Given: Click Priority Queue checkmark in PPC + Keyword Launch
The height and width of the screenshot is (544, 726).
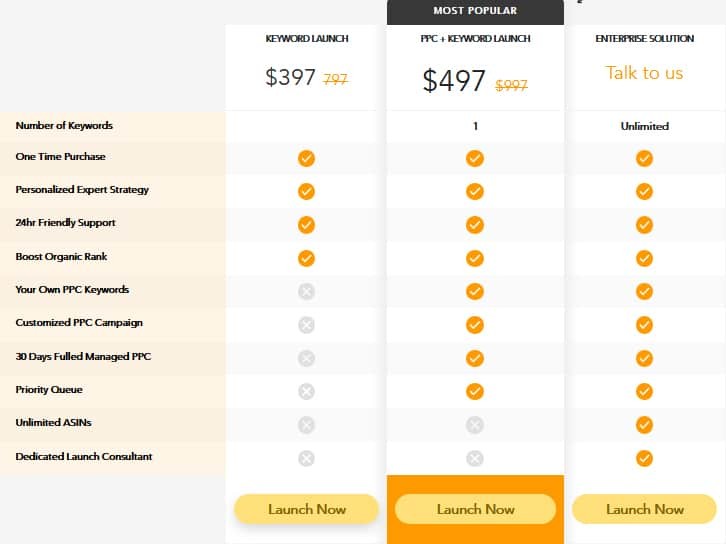Looking at the screenshot, I should click(x=475, y=392).
